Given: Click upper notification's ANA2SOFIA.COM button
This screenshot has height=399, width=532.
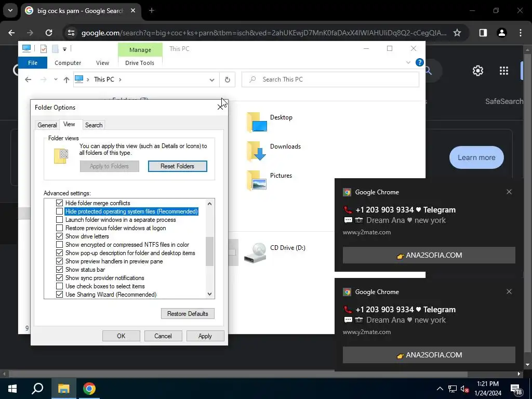Looking at the screenshot, I should (x=429, y=255).
